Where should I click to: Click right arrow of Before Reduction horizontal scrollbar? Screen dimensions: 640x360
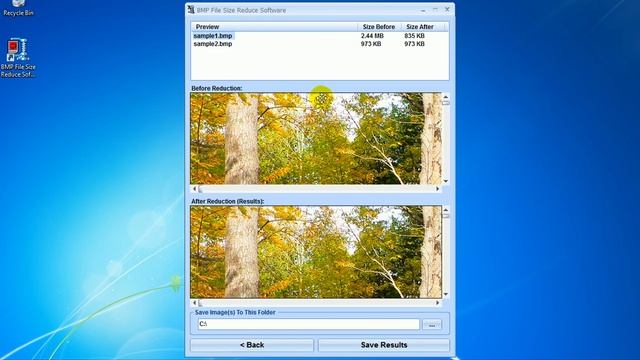[438, 189]
